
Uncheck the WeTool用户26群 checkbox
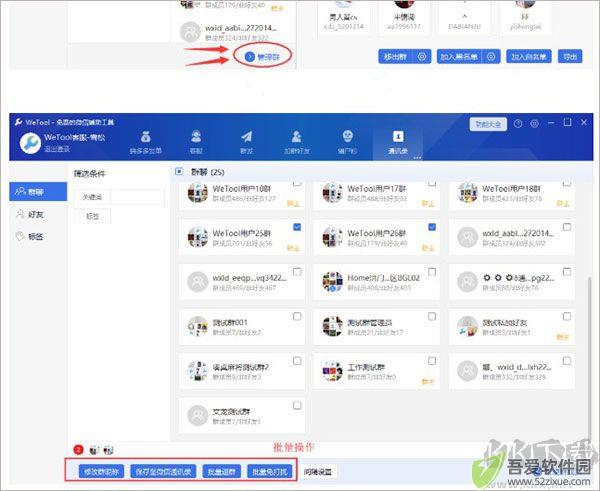pyautogui.click(x=432, y=227)
